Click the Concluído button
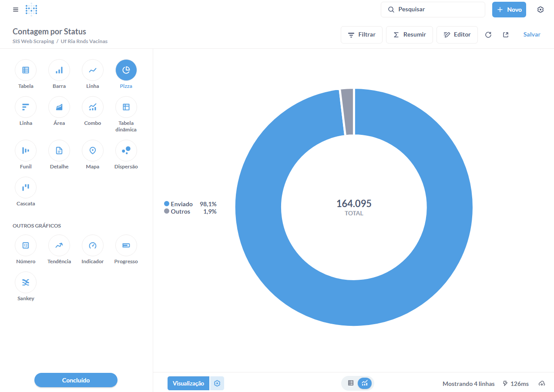Image resolution: width=554 pixels, height=392 pixels. [x=76, y=380]
